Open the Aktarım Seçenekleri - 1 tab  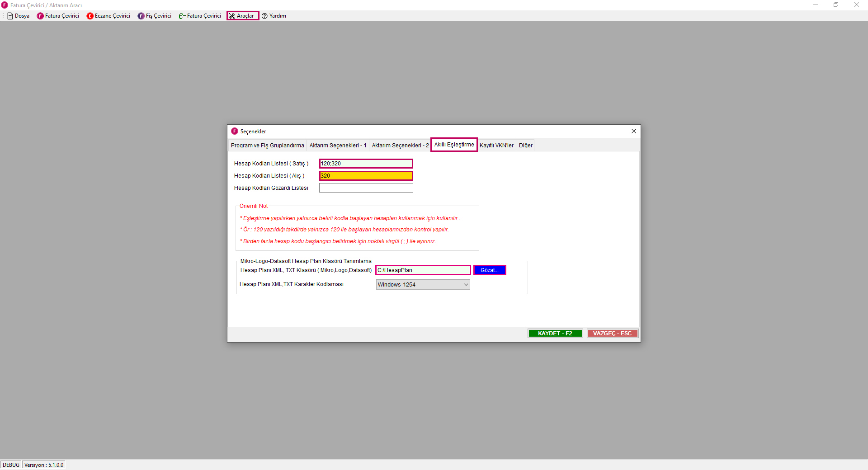[338, 146]
